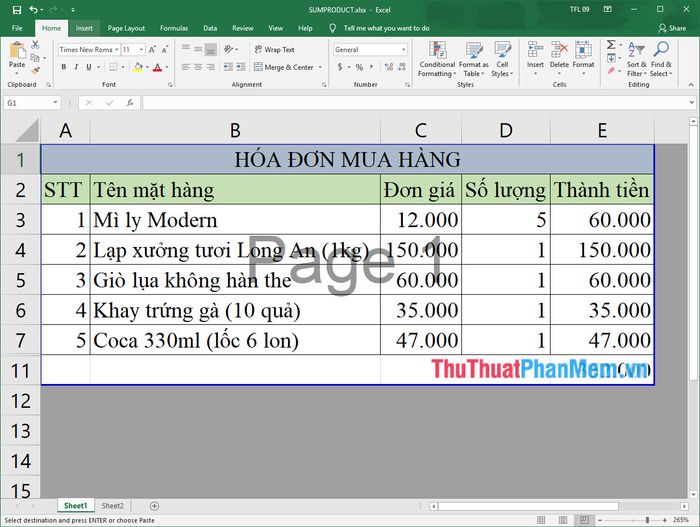Click the Share button
700x527 pixels.
(x=672, y=28)
